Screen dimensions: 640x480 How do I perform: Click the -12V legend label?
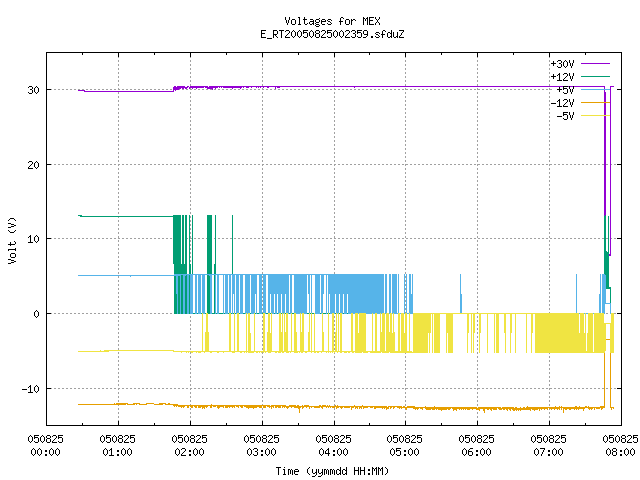(x=562, y=103)
